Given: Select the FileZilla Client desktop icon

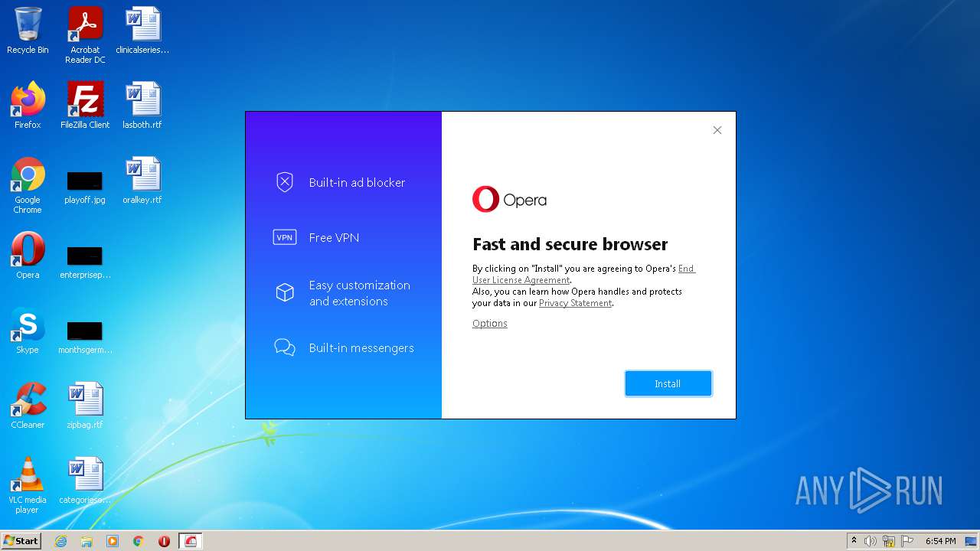Looking at the screenshot, I should 85,106.
